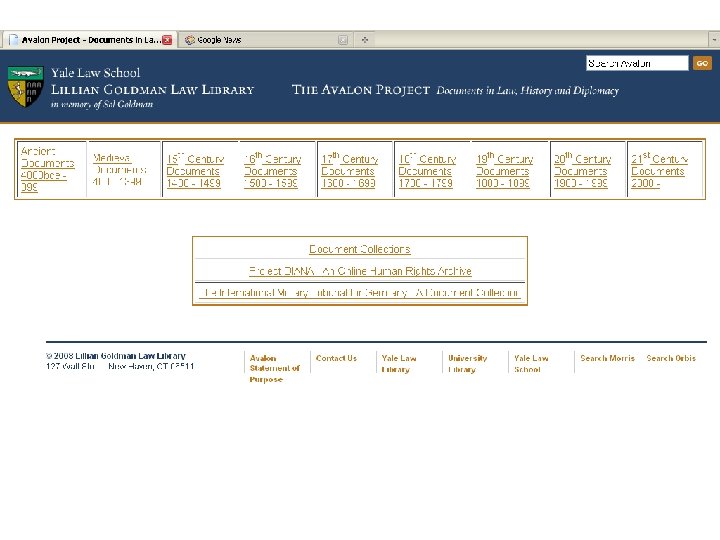
Task: Open Yale Law School footer link
Action: click(531, 364)
